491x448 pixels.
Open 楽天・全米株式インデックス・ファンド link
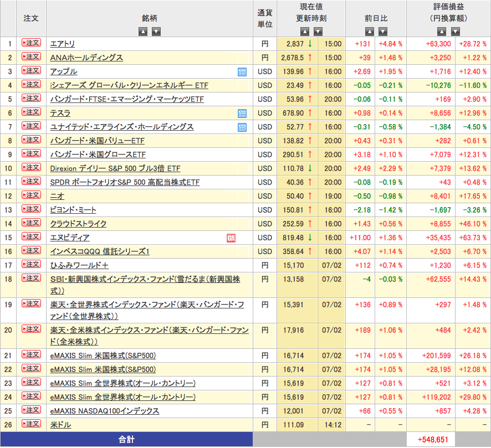[150, 336]
